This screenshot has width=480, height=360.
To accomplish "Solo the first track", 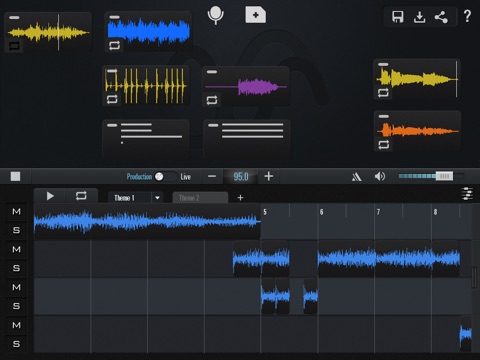I will click(x=16, y=230).
